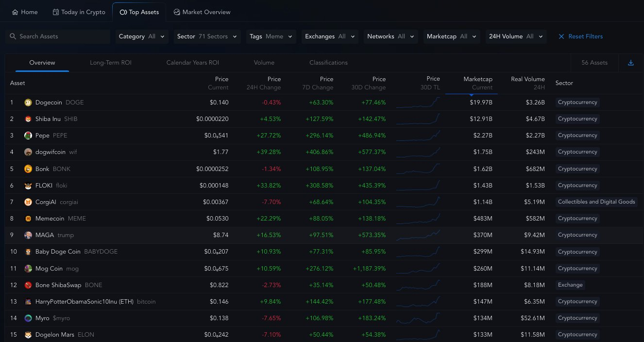Image resolution: width=644 pixels, height=342 pixels.
Task: Click the magnifier icon in search box
Action: coord(13,36)
